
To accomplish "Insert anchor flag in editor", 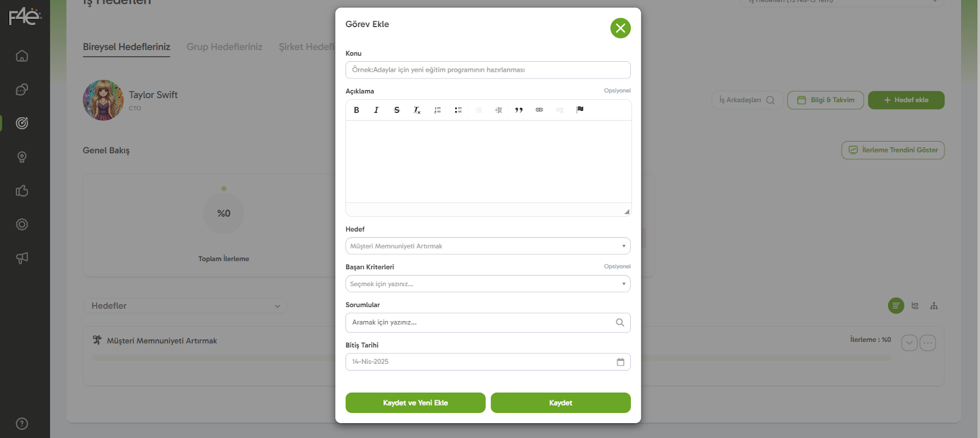I will point(579,110).
